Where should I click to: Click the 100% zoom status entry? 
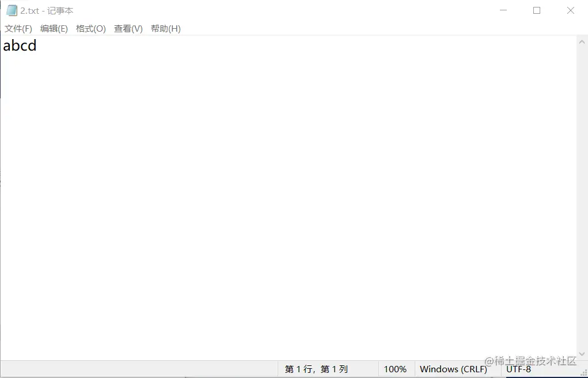395,369
